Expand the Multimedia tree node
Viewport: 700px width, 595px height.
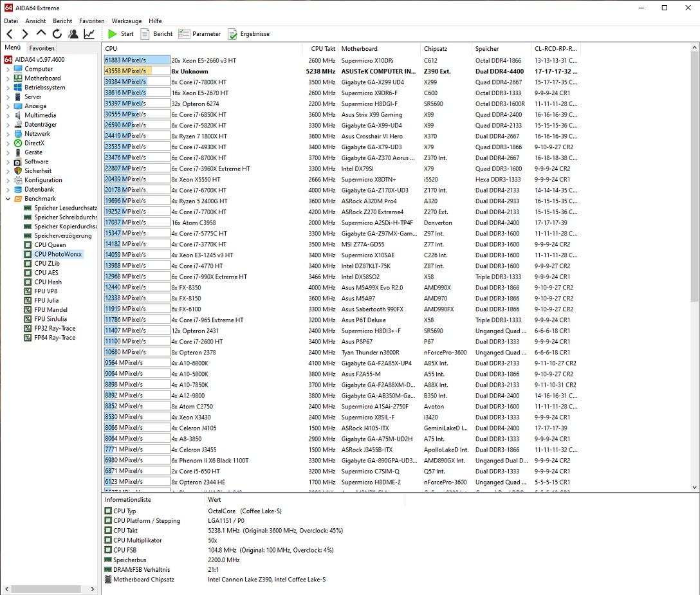click(x=8, y=115)
